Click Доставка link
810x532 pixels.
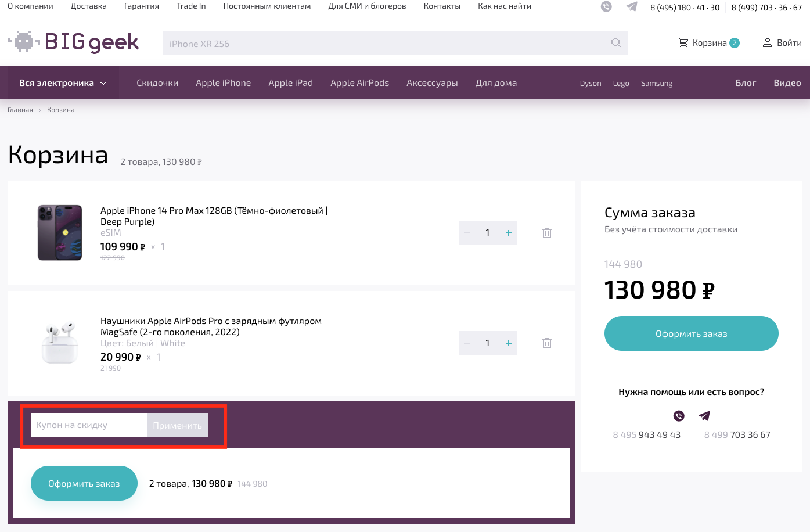[x=89, y=6]
